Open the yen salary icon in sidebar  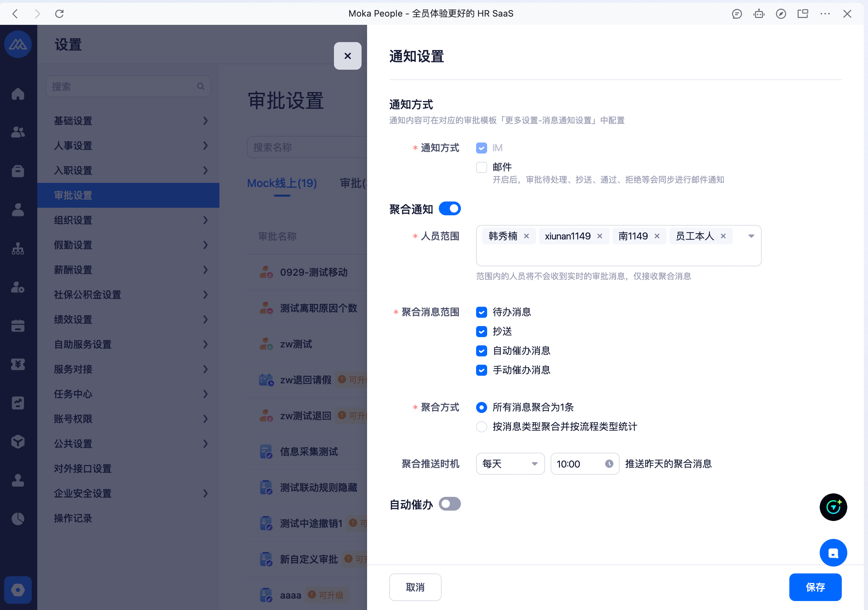18,364
